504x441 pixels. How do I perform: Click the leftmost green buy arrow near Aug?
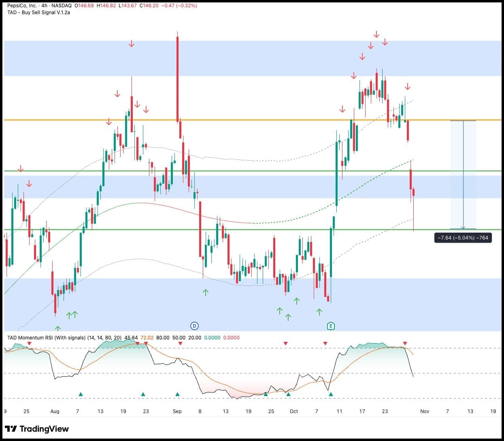tap(58, 329)
